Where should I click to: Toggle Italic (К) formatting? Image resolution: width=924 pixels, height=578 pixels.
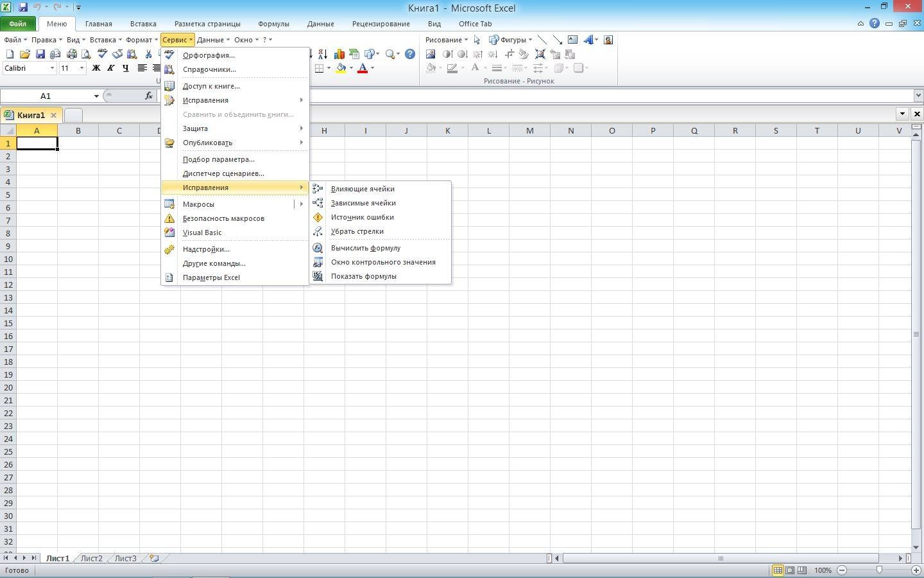(110, 68)
